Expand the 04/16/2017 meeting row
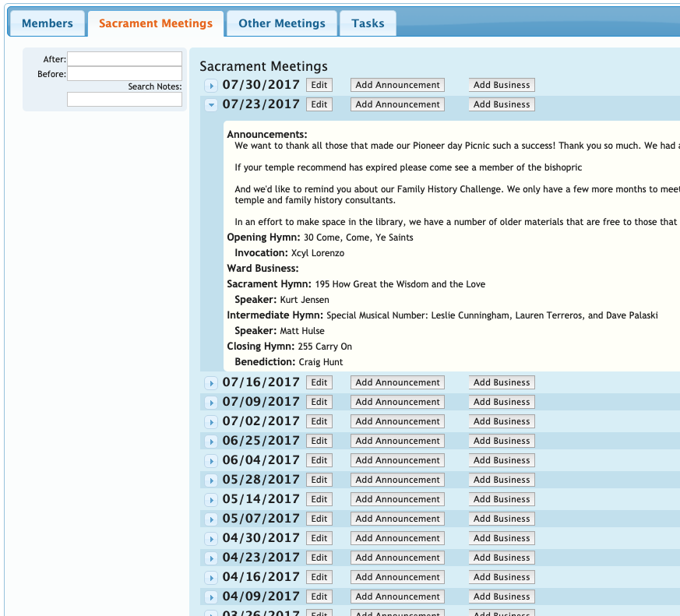Screen dimensions: 680x616 point(211,578)
